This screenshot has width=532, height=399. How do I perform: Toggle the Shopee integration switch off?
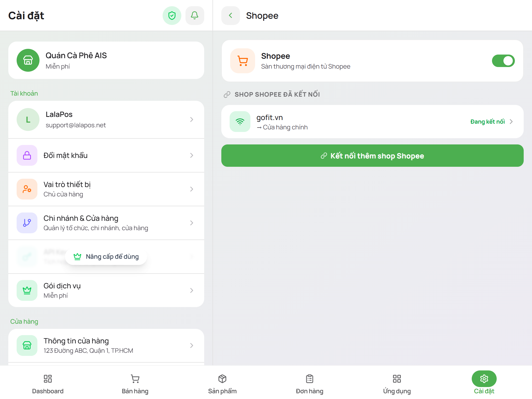[x=503, y=61]
